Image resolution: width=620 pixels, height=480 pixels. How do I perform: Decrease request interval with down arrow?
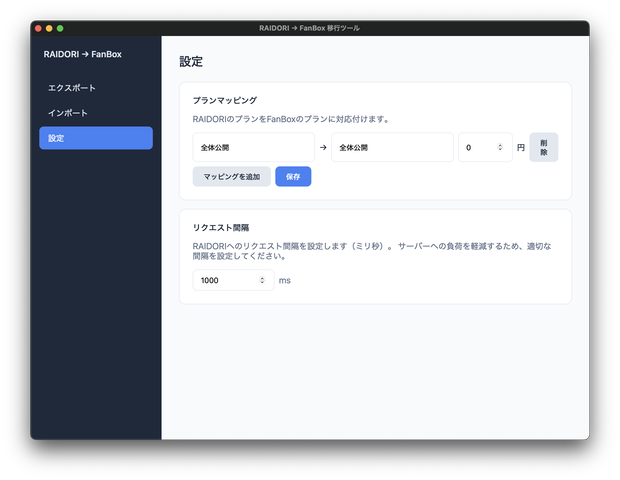click(262, 282)
